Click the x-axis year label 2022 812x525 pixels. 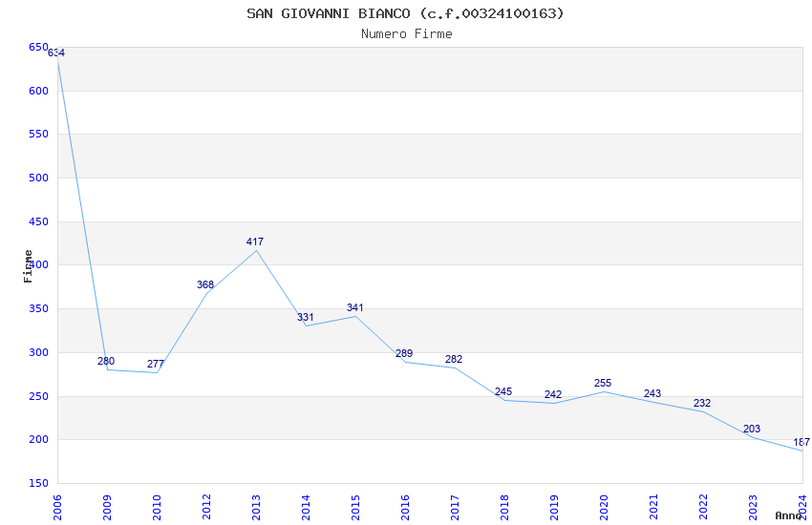[x=704, y=508]
